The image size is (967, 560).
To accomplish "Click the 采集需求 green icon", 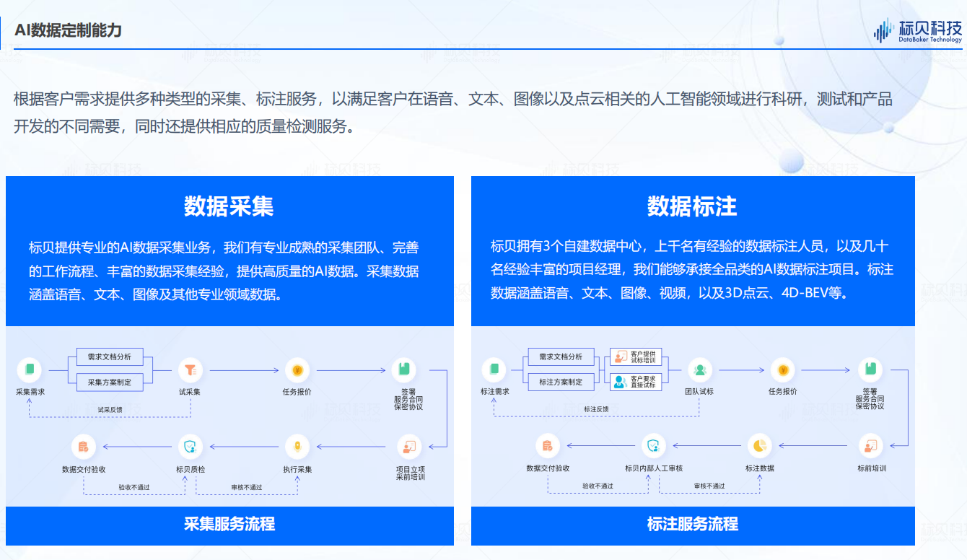I will (x=30, y=369).
